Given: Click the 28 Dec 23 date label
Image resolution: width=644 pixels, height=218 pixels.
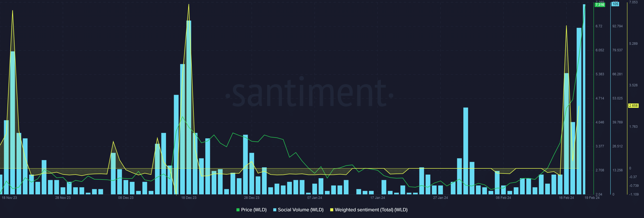Looking at the screenshot, I should tap(252, 198).
